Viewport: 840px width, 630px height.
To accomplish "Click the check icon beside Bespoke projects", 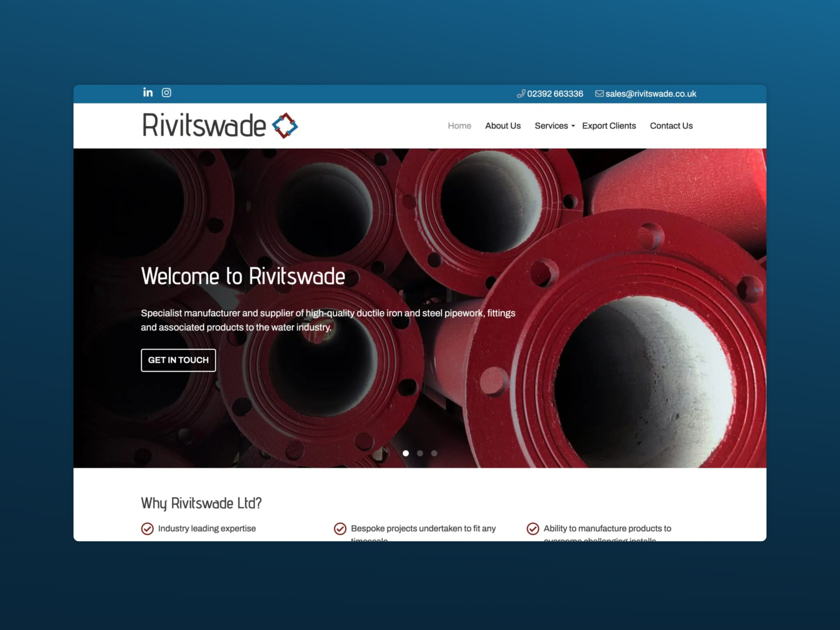I will tap(340, 529).
